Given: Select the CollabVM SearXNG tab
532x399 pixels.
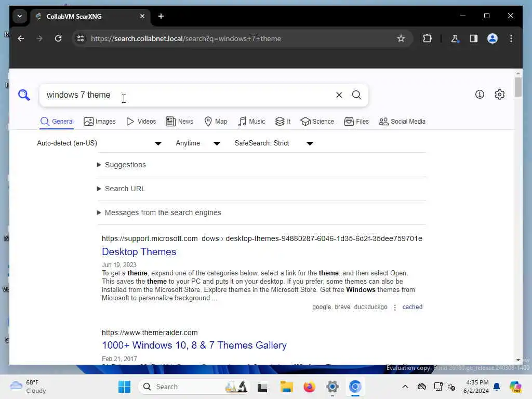Looking at the screenshot, I should coord(91,16).
